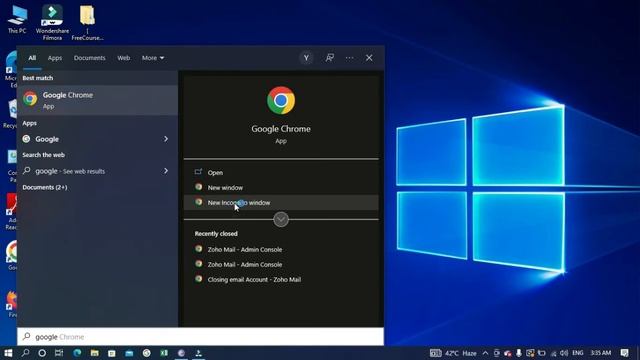Click the volume icon in system tray
Image resolution: width=640 pixels, height=360 pixels.
tap(564, 353)
